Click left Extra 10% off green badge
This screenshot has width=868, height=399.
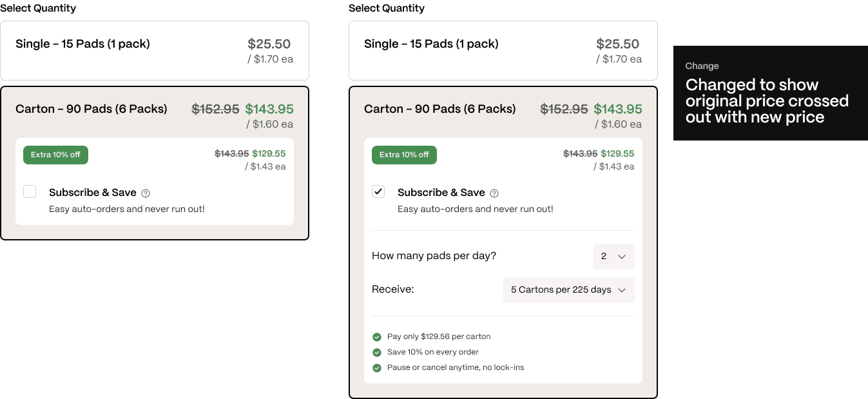coord(56,155)
